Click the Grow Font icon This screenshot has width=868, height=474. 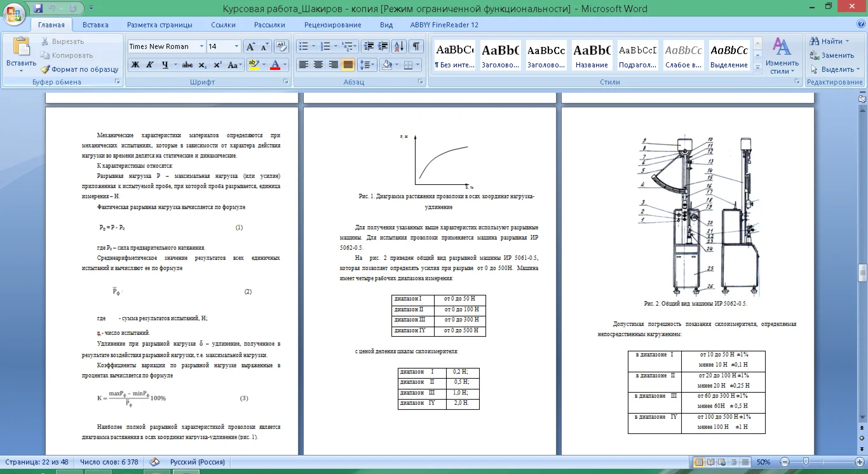[250, 46]
